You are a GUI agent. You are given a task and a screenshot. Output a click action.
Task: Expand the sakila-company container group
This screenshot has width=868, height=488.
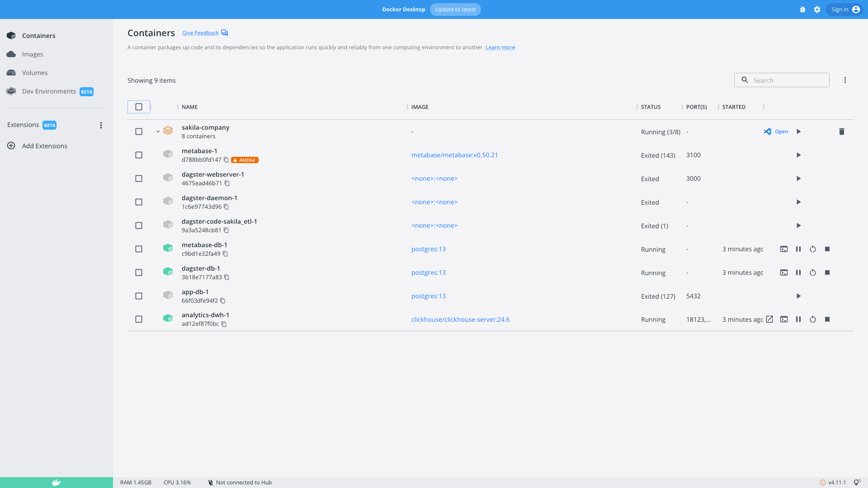[157, 131]
